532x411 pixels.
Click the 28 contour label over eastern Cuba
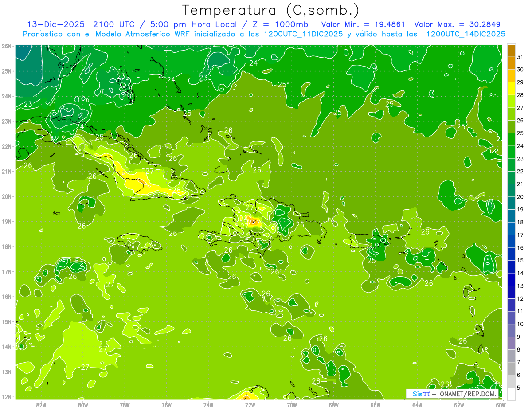coord(176,191)
